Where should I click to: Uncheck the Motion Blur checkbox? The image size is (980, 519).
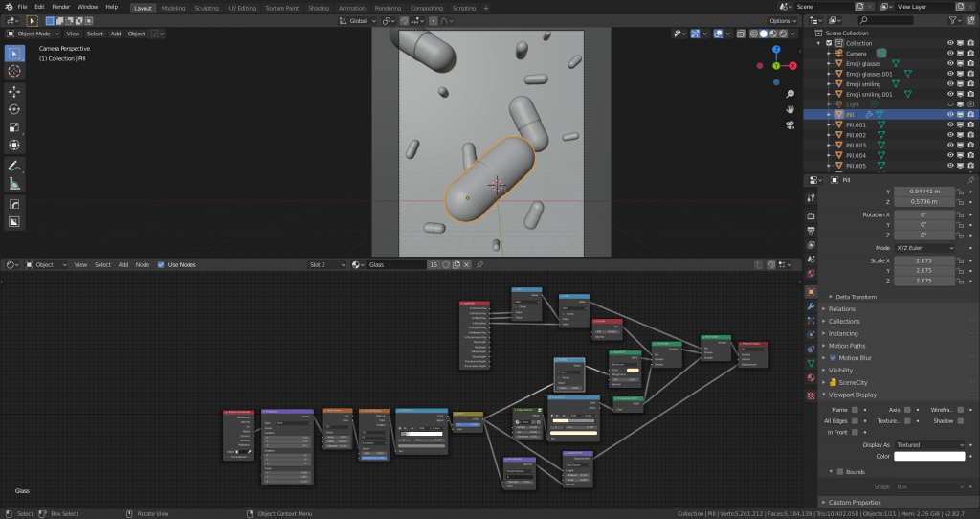click(833, 357)
